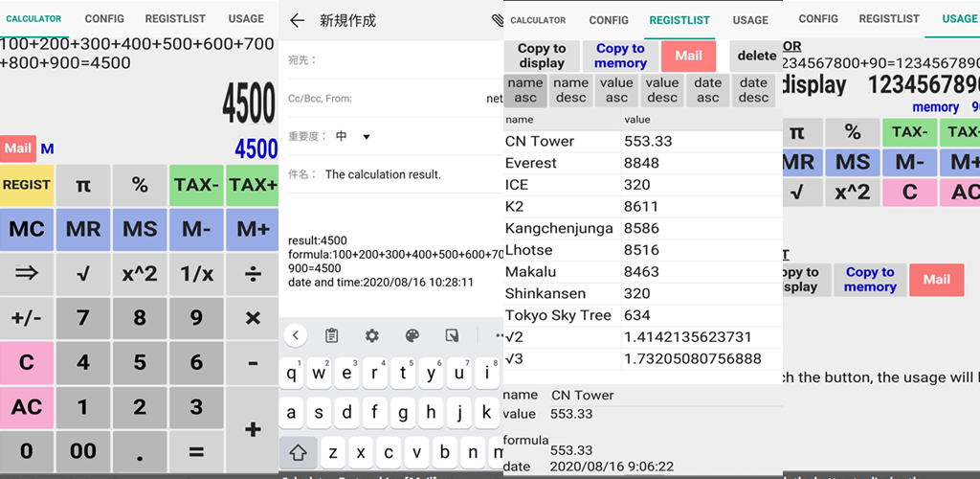Open the 重要度 priority dropdown
This screenshot has width=980, height=479.
(x=352, y=136)
